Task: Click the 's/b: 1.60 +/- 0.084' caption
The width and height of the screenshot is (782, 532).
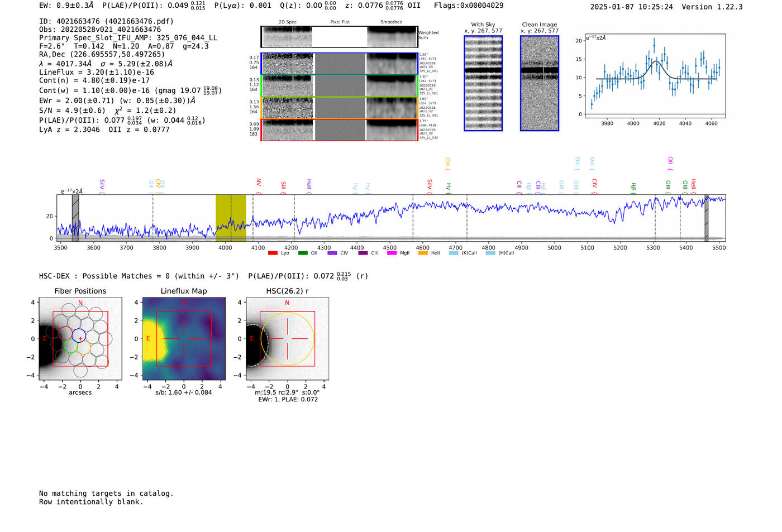Action: (184, 392)
